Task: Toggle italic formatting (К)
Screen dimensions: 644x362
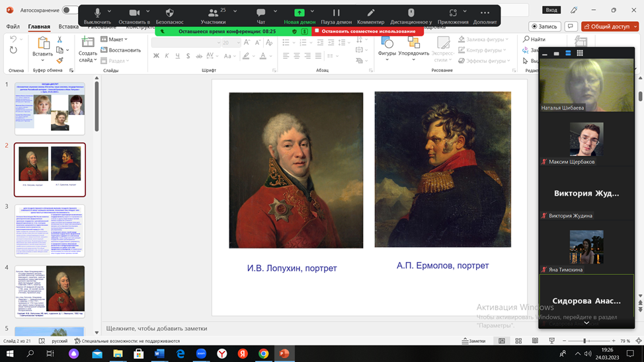Action: (x=167, y=56)
